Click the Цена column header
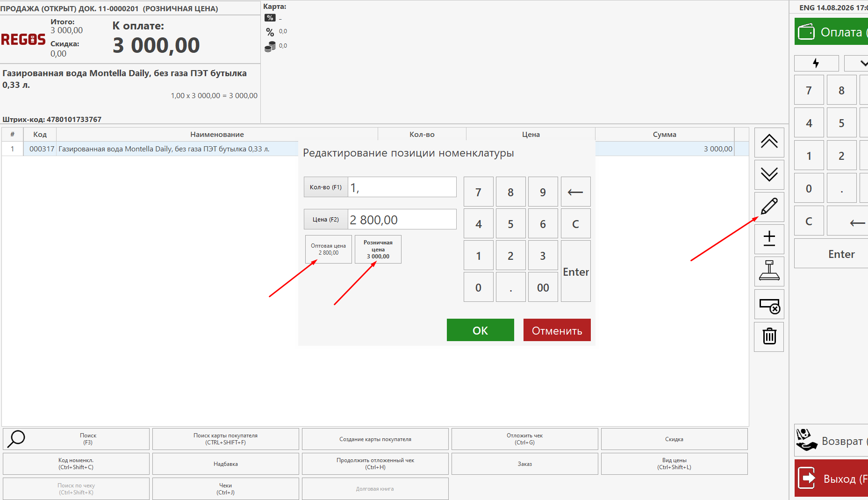Viewport: 868px width, 500px height. 531,134
